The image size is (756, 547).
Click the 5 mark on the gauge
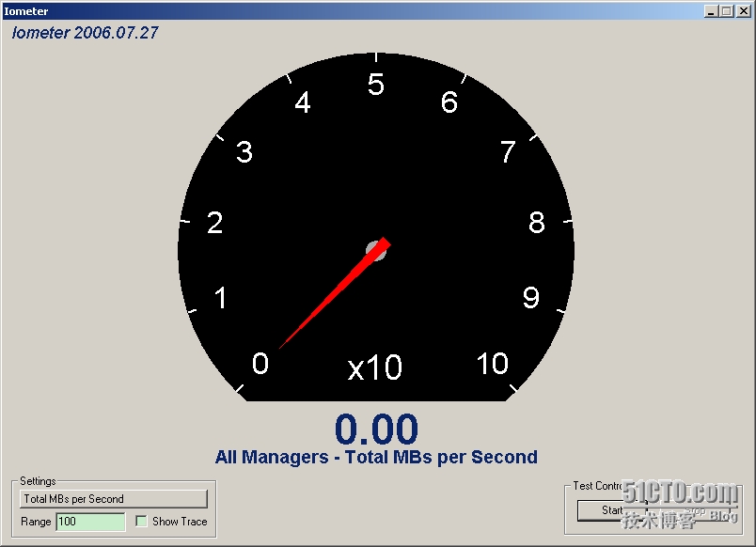click(x=376, y=85)
